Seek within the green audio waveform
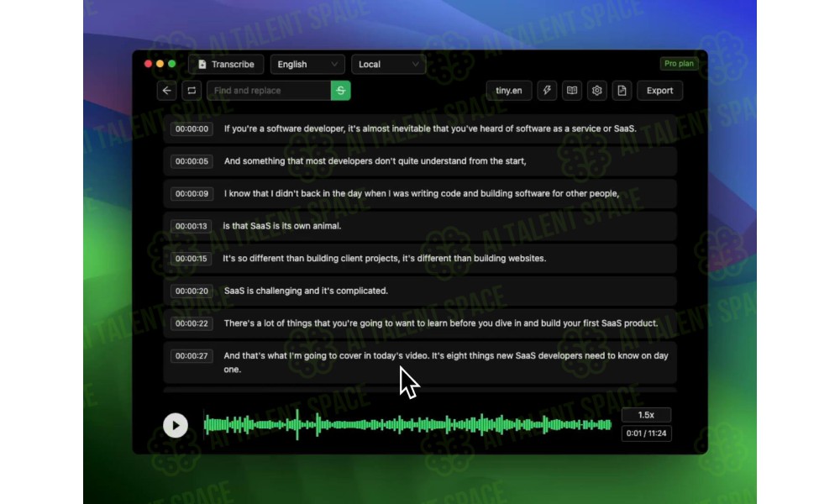 pos(407,425)
